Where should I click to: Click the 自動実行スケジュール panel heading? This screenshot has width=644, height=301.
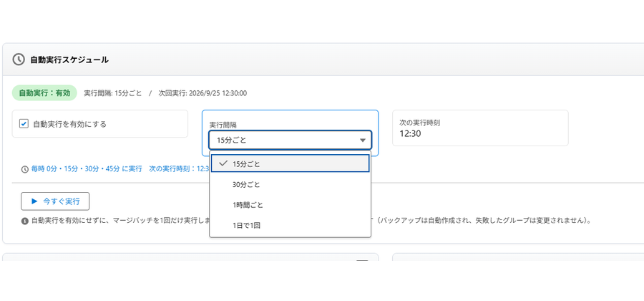click(69, 59)
